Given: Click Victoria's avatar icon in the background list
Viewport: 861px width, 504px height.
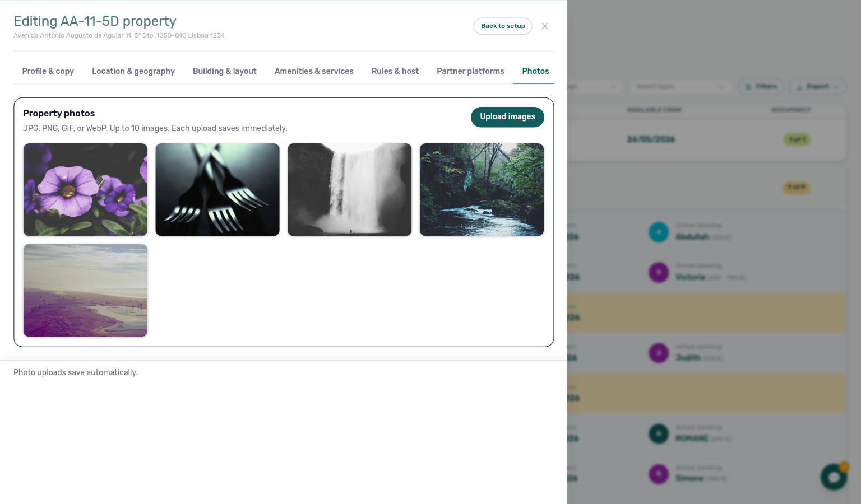Looking at the screenshot, I should tap(659, 272).
